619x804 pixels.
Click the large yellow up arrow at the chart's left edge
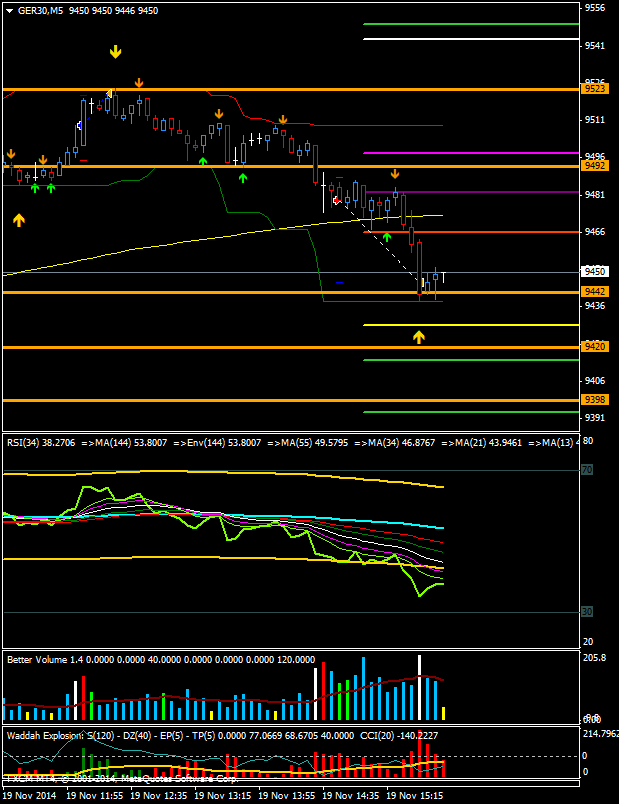(x=18, y=219)
